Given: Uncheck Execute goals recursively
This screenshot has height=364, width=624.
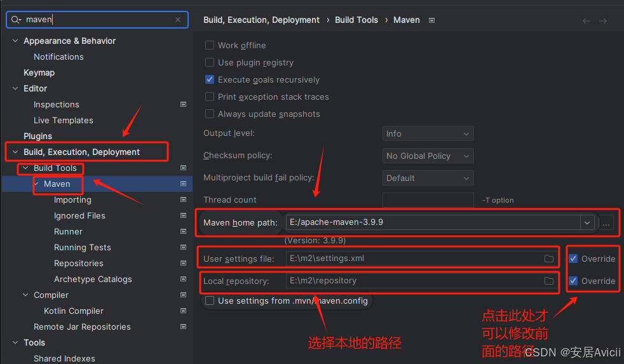Looking at the screenshot, I should [x=209, y=79].
